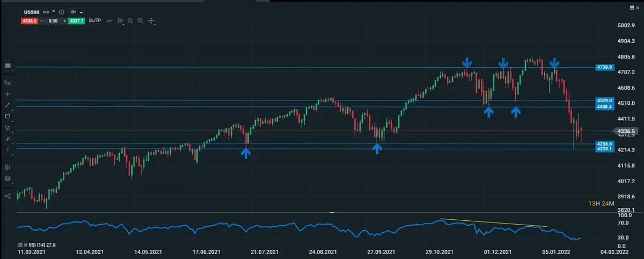Open the indicators f(x) tool
The height and width of the screenshot is (259, 644).
[8, 83]
